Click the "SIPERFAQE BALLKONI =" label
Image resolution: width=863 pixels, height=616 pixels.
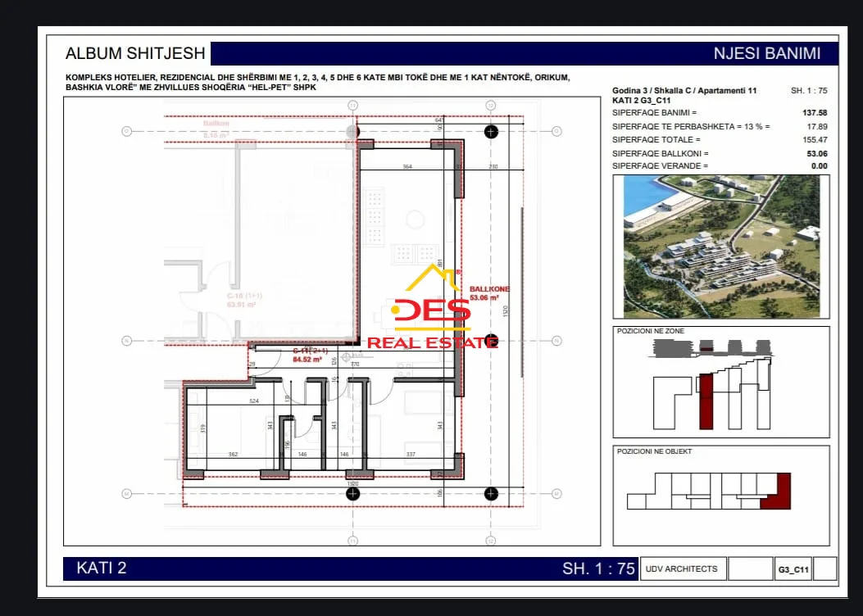coord(660,153)
